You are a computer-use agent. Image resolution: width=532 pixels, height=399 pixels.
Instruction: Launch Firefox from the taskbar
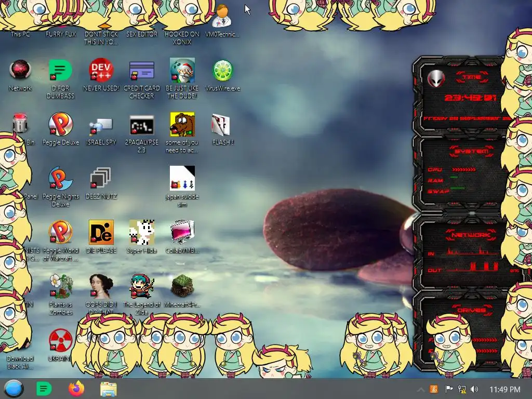pos(76,389)
